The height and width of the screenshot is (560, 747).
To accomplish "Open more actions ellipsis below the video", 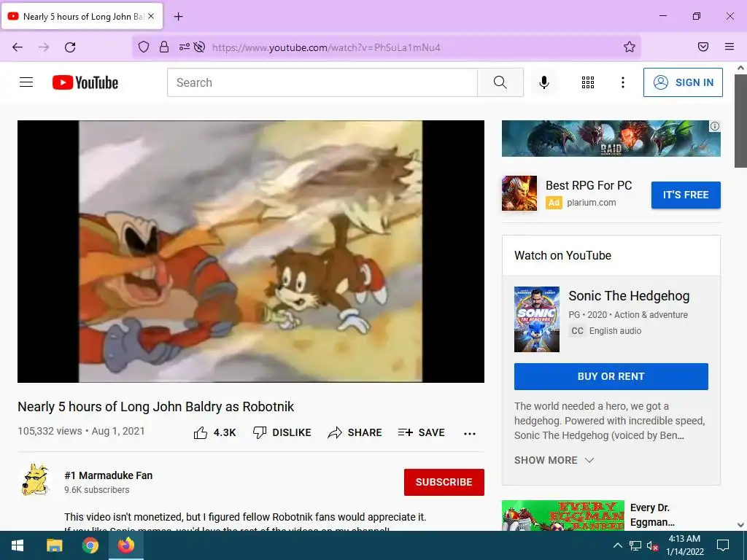I will pos(470,433).
